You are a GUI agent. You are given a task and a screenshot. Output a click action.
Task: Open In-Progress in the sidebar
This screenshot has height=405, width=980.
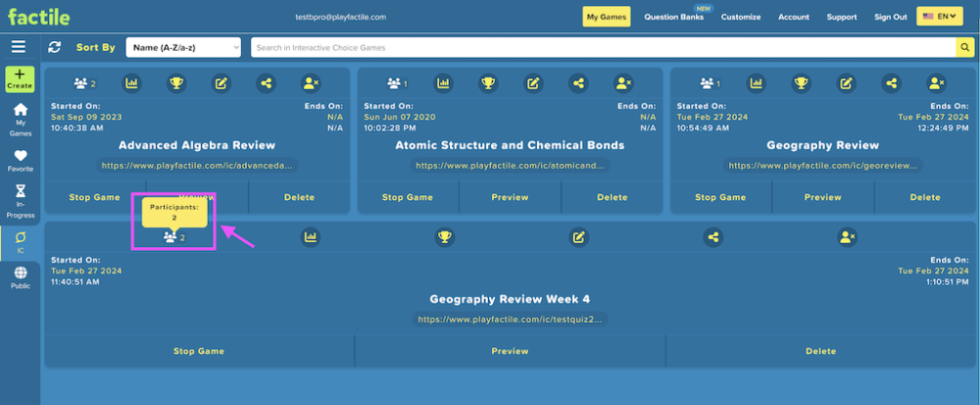click(20, 201)
